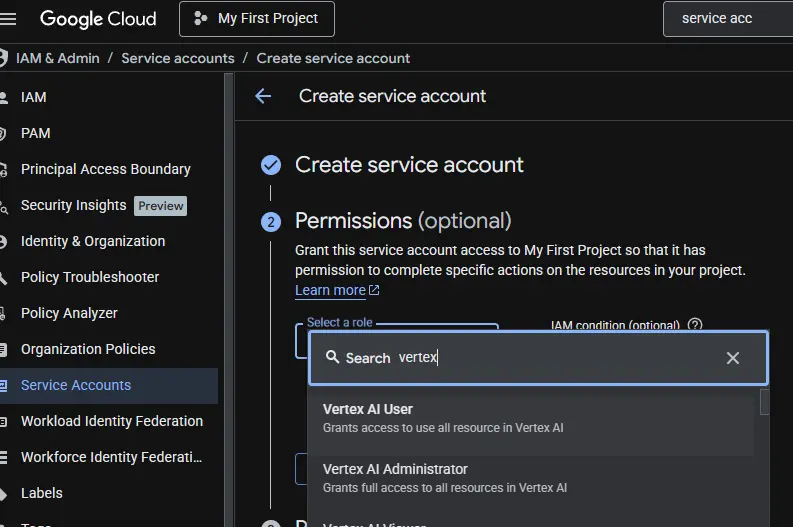This screenshot has height=527, width=793.
Task: Click the PAM shield icon in sidebar
Action: [3, 134]
